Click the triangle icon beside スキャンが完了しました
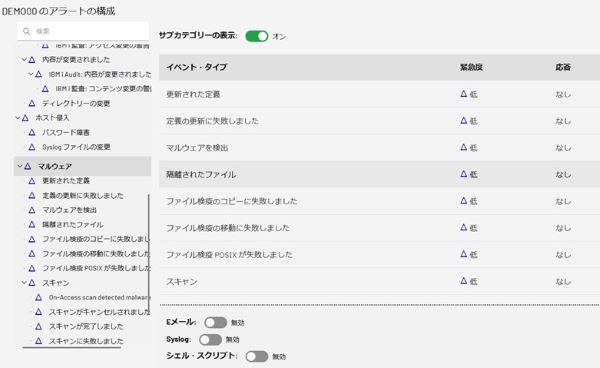600x368 pixels. click(x=39, y=326)
